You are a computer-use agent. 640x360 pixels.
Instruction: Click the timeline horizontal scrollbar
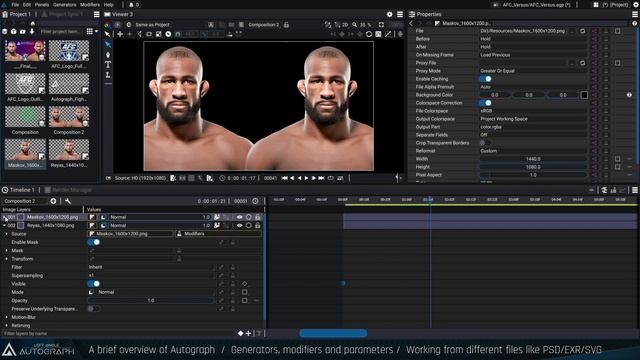[x=333, y=333]
